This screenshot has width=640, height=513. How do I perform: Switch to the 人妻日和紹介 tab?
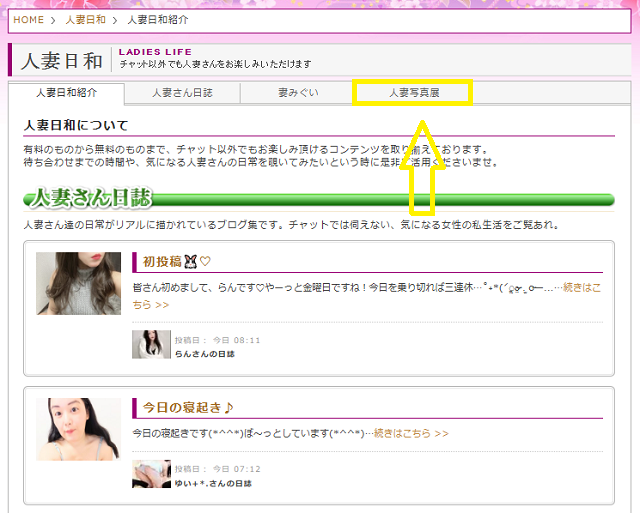click(x=66, y=93)
